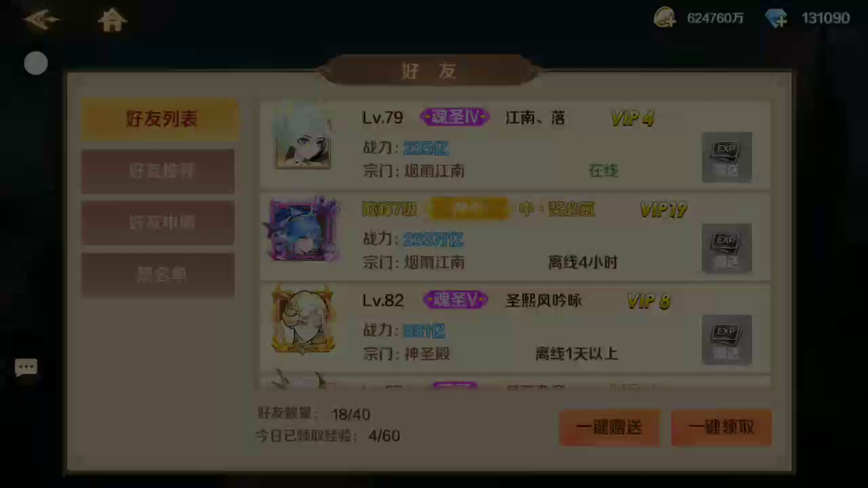
Task: Select the 好友列表 tab
Action: (x=160, y=119)
